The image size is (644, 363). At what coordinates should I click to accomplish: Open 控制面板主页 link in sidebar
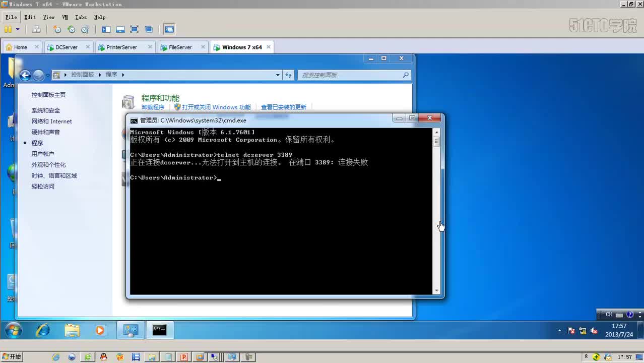click(48, 95)
